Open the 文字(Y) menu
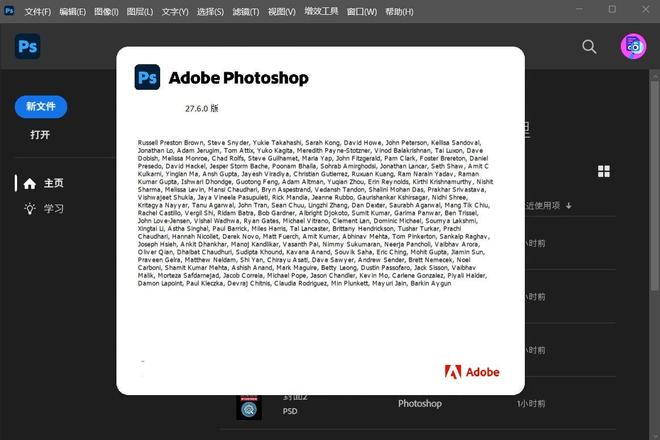This screenshot has height=440, width=660. tap(175, 12)
